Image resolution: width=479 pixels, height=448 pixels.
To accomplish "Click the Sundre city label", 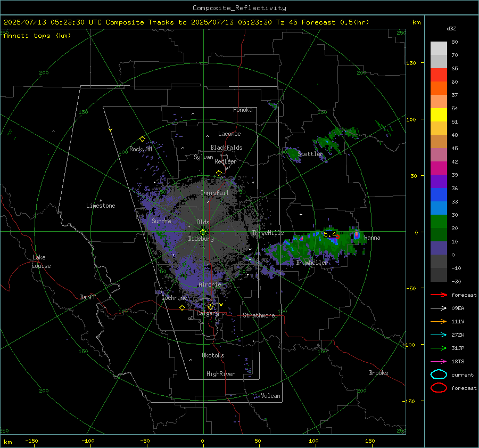I will click(x=161, y=221).
